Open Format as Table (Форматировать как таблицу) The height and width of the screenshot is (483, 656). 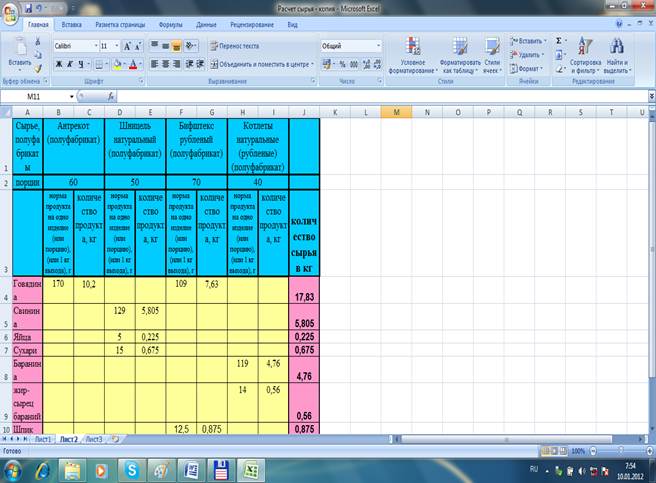pyautogui.click(x=459, y=55)
